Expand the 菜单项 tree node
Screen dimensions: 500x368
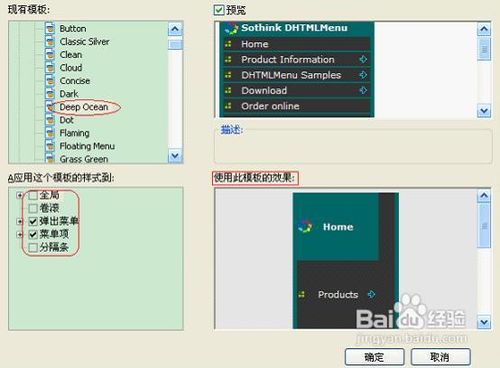[20, 235]
